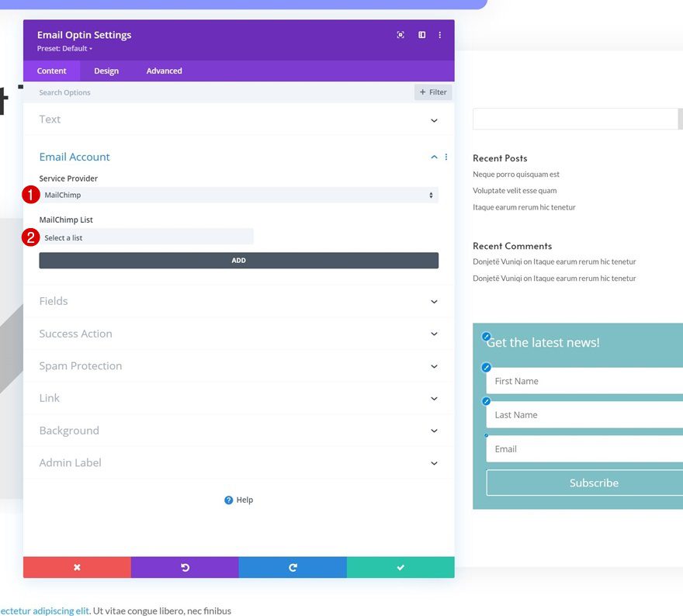The height and width of the screenshot is (616, 683).
Task: Discard changes with the red X icon
Action: 77,567
